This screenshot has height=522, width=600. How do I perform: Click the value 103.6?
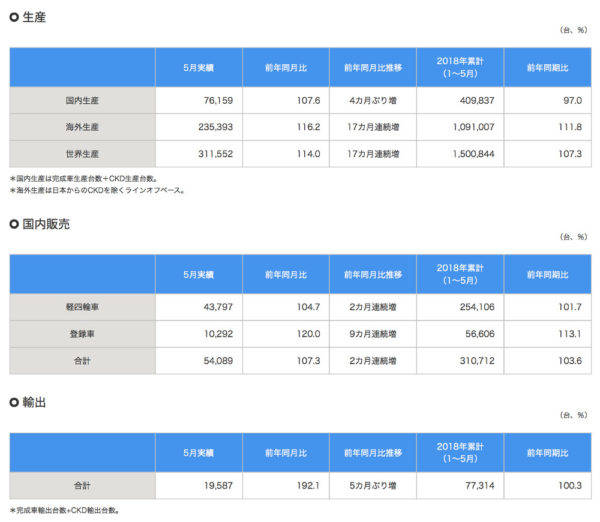click(570, 361)
